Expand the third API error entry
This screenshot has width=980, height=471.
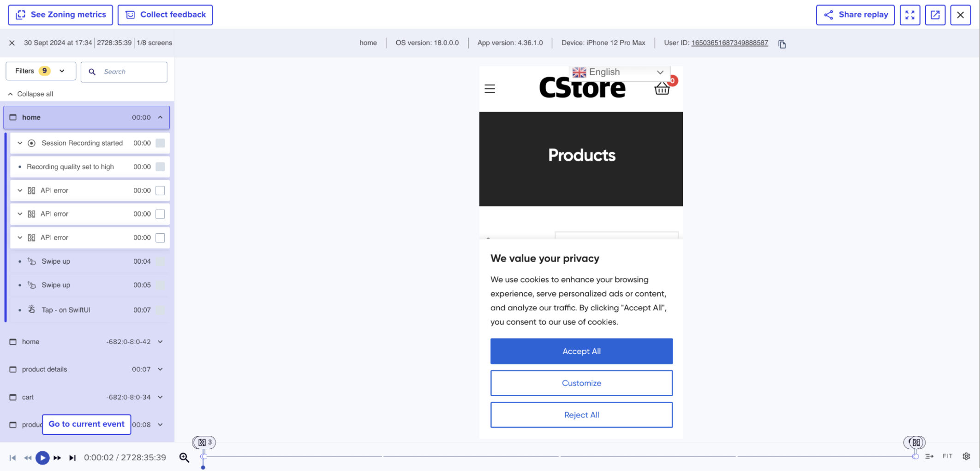[x=20, y=237]
